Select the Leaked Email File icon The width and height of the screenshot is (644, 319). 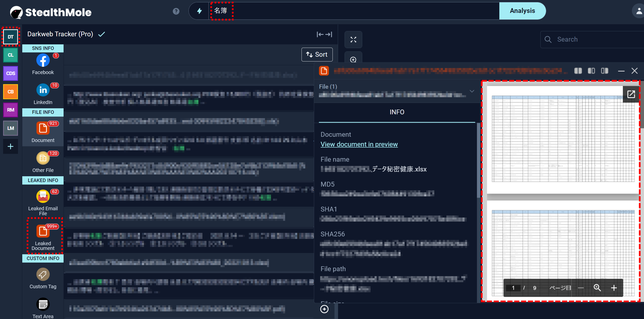(x=43, y=197)
